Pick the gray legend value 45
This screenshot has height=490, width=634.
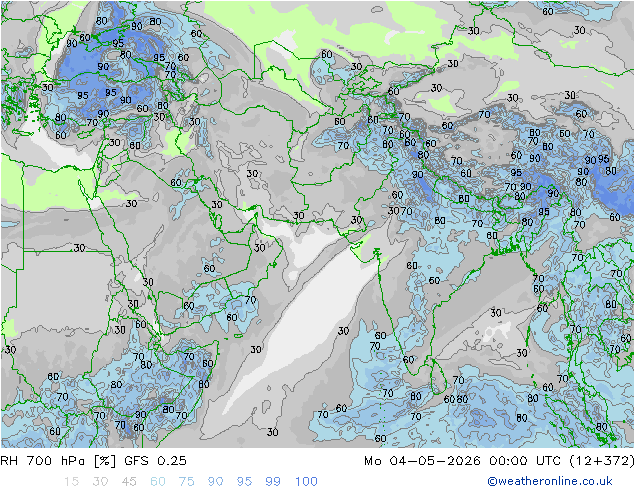click(x=129, y=482)
